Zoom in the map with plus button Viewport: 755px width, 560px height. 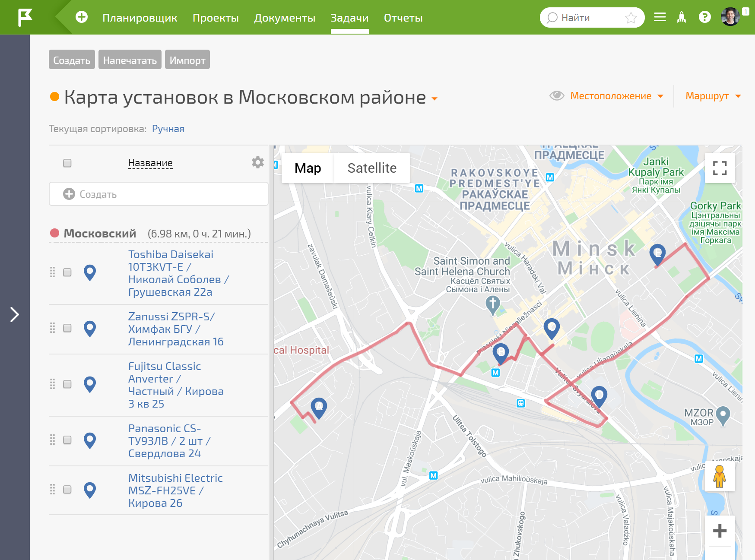click(x=720, y=531)
